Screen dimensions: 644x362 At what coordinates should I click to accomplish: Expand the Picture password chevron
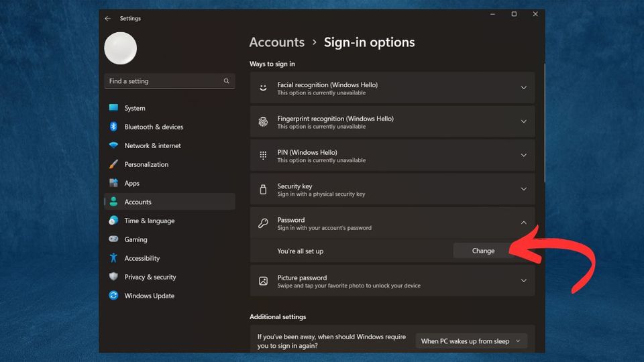point(524,281)
